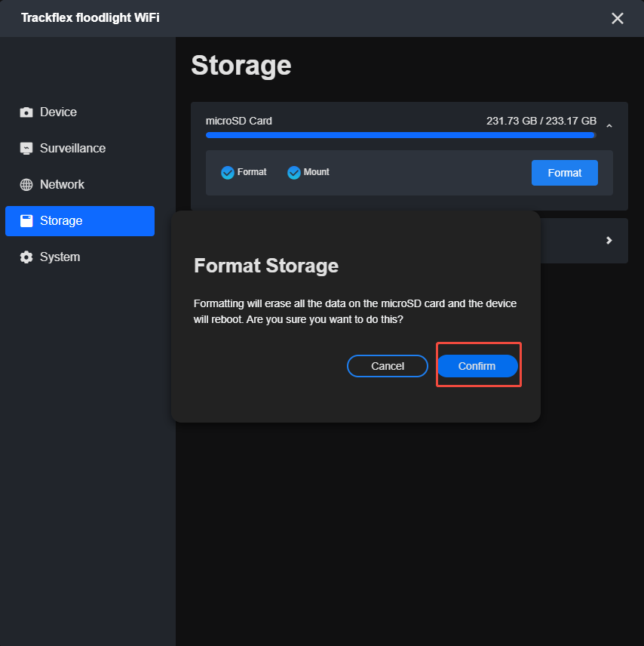The image size is (644, 646).
Task: Go to the Network settings section
Action: point(80,185)
